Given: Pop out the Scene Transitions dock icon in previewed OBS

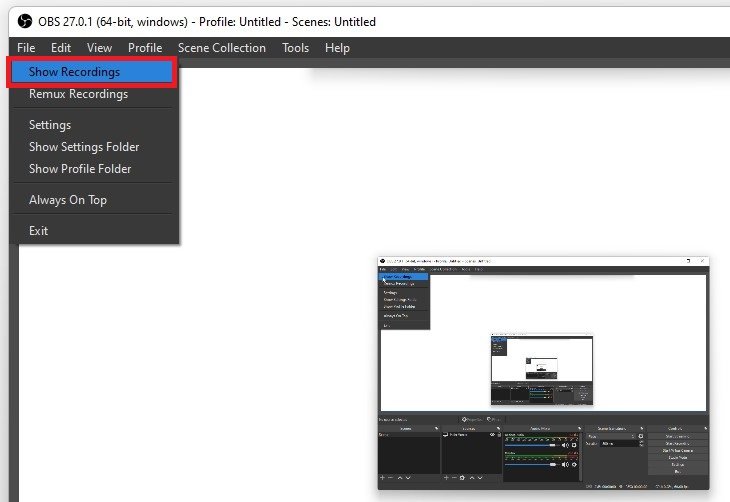Looking at the screenshot, I should pos(642,428).
